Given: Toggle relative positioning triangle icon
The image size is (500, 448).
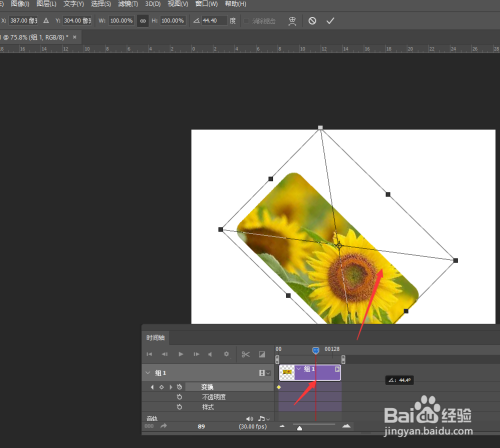Looking at the screenshot, I should (x=46, y=21).
